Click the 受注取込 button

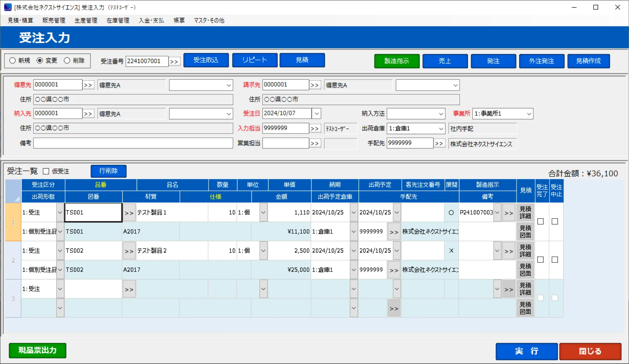[206, 60]
